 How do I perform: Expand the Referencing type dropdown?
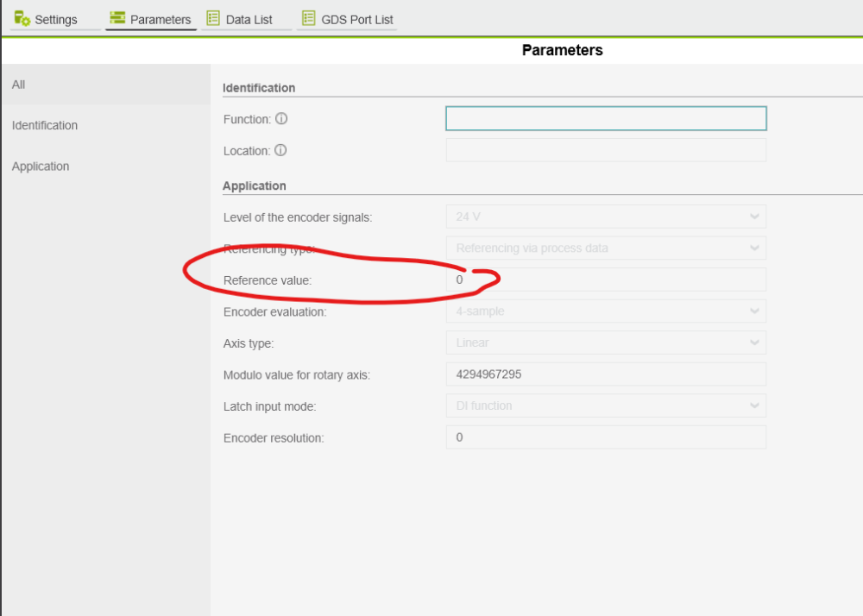pos(606,248)
